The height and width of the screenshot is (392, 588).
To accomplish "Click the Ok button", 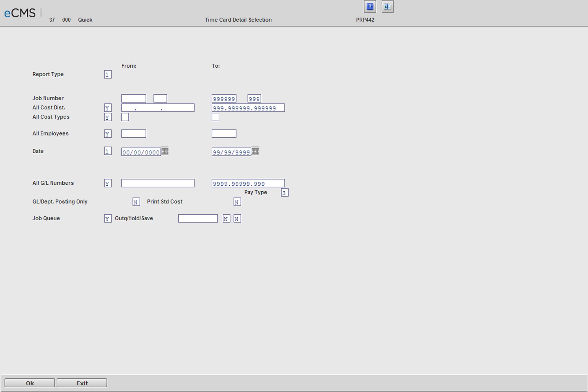I will point(30,383).
